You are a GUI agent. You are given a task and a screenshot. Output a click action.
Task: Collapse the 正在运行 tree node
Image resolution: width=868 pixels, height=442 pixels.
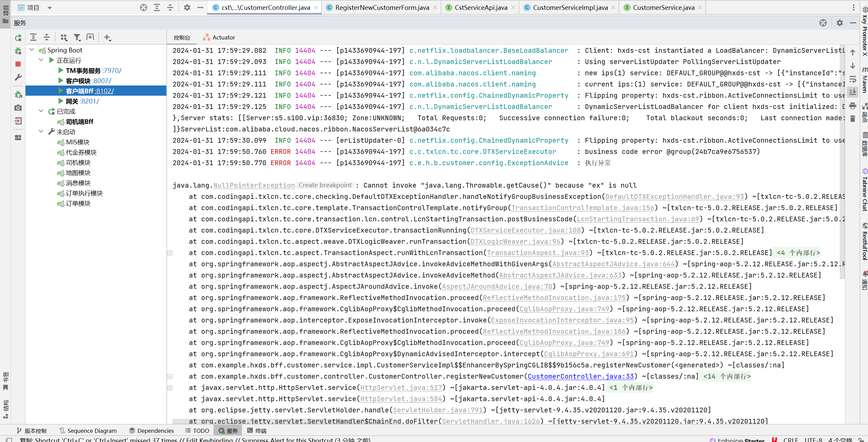tap(41, 60)
